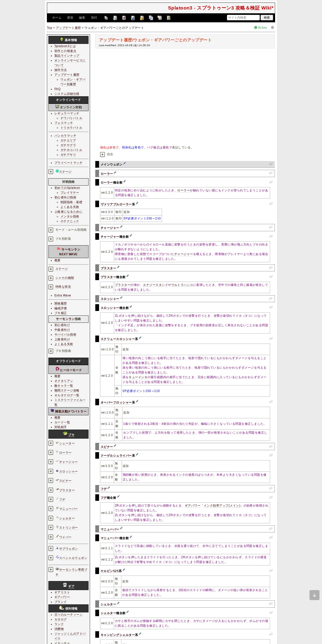The height and width of the screenshot is (644, 322).
Task: Click the new page icon before the help icon
Action: pyautogui.click(x=159, y=18)
